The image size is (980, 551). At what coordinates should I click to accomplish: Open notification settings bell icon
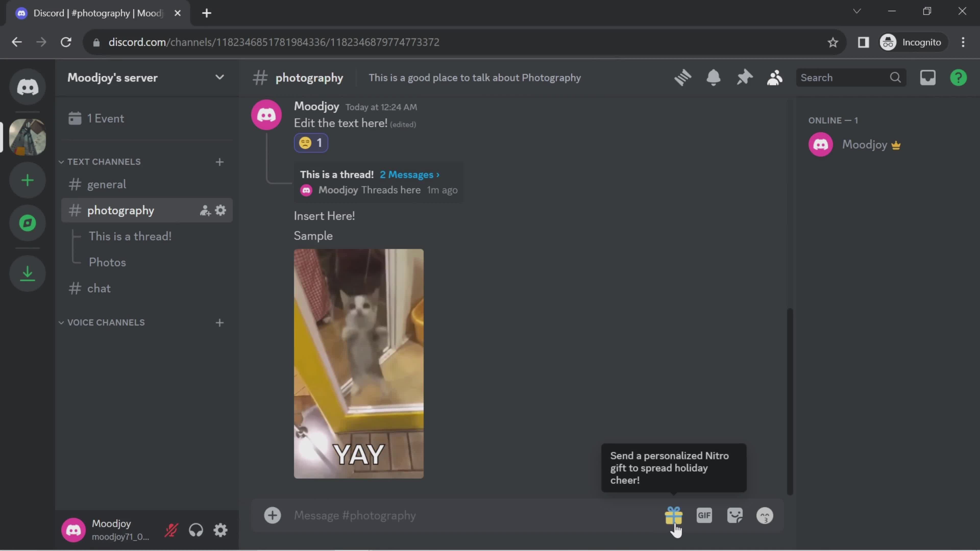pyautogui.click(x=713, y=78)
